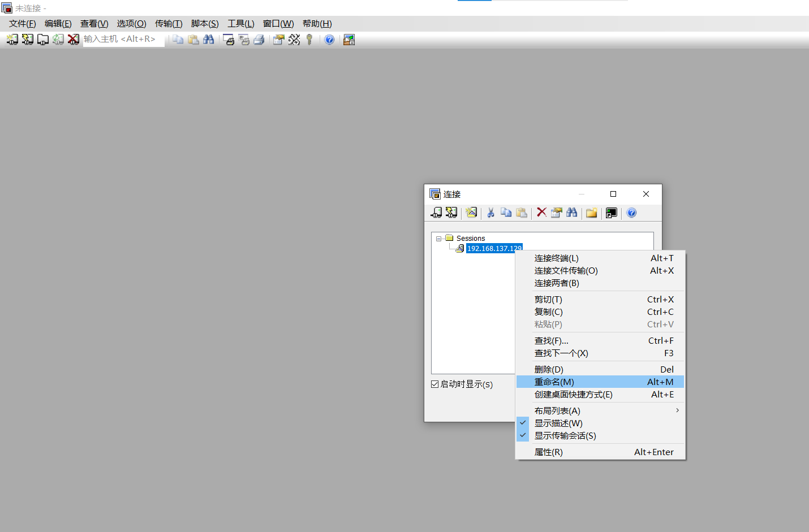Choose 删除(D) from the context menu
Screen dimensions: 809x532
click(600, 370)
